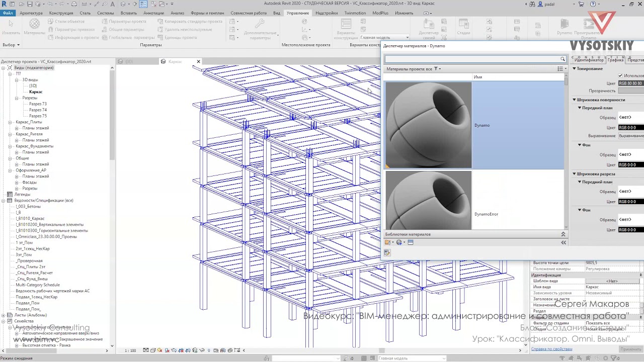
Task: Select the DynamoError material row
Action: tap(474, 200)
